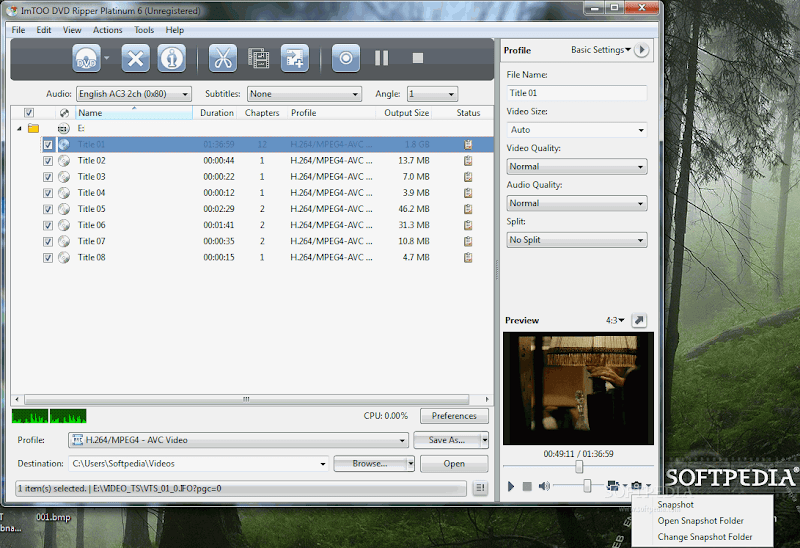Open the Tools menu
This screenshot has width=800, height=548.
[x=144, y=30]
